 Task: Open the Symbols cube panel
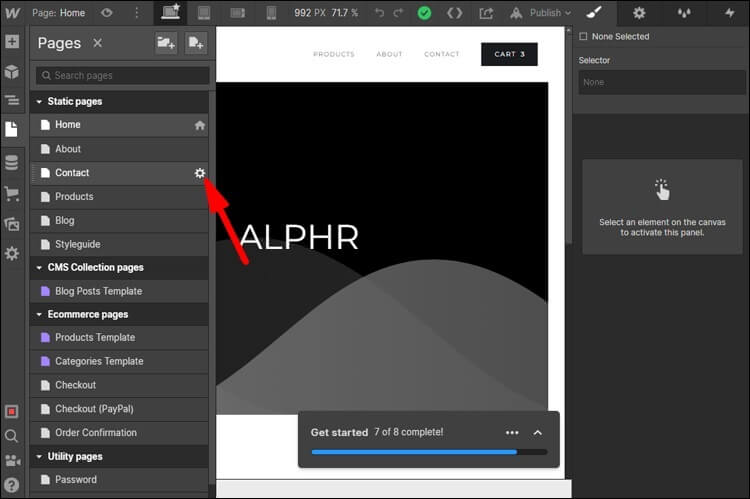[12, 72]
